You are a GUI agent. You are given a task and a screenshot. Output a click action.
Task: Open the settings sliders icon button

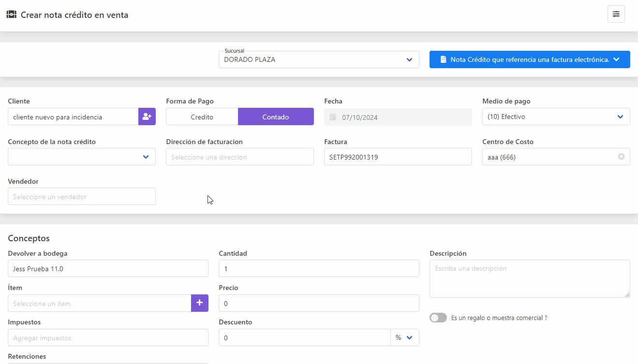(616, 14)
